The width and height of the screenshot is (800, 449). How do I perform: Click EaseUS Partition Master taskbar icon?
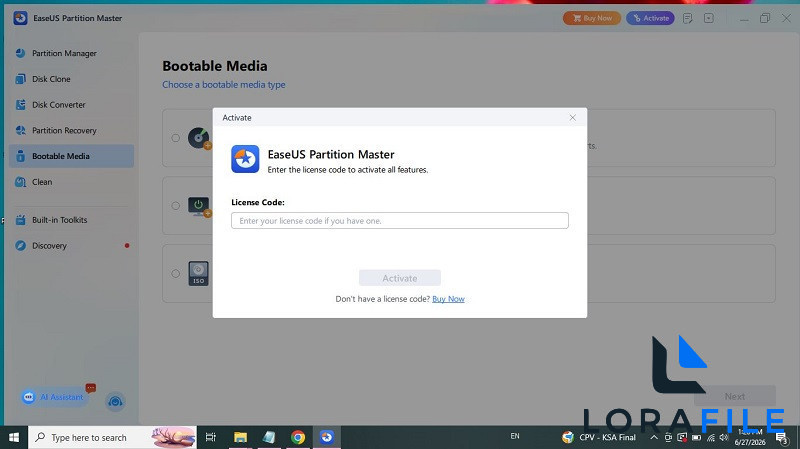coord(327,437)
